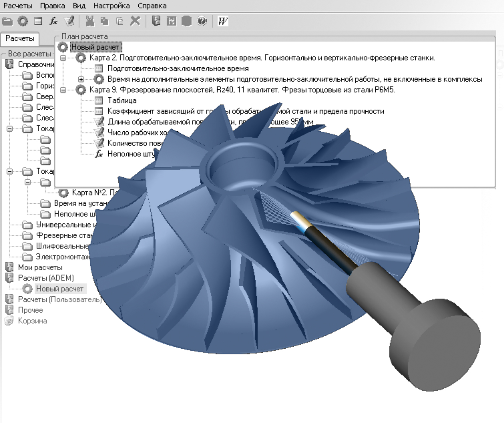The width and height of the screenshot is (504, 423).
Task: Select the Корзина tree item
Action: tap(32, 321)
